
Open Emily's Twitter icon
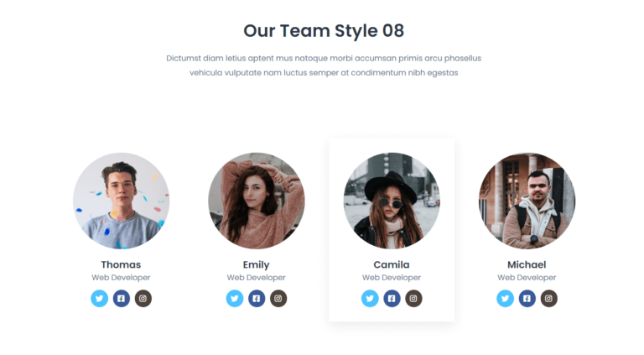point(235,298)
